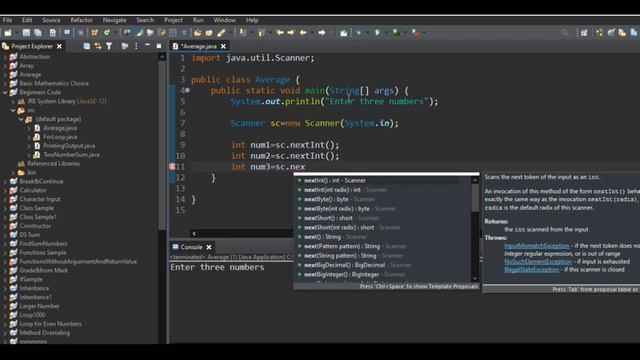
Task: Expand the Abstraction project node
Action: pyautogui.click(x=5, y=57)
